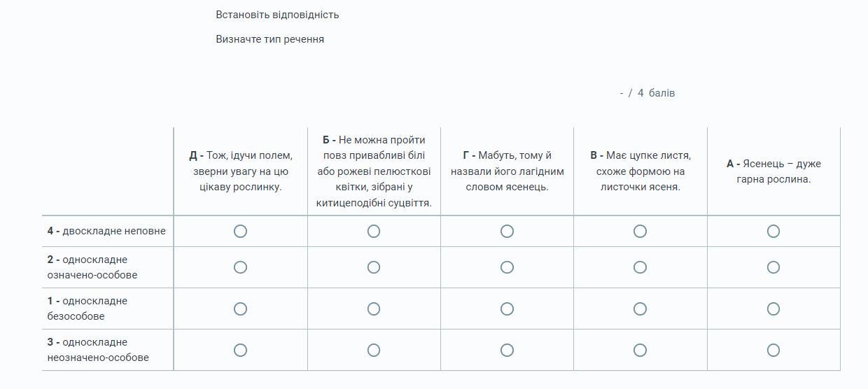Mark sentence А as односкладне означено-особове
The width and height of the screenshot is (868, 389).
pyautogui.click(x=773, y=267)
